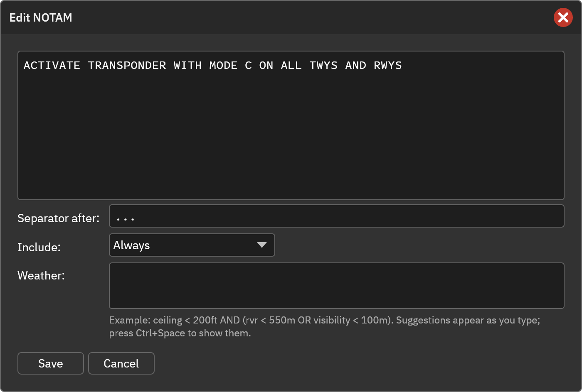Close the Edit NOTAM dialog
This screenshot has height=392, width=582.
pos(563,17)
